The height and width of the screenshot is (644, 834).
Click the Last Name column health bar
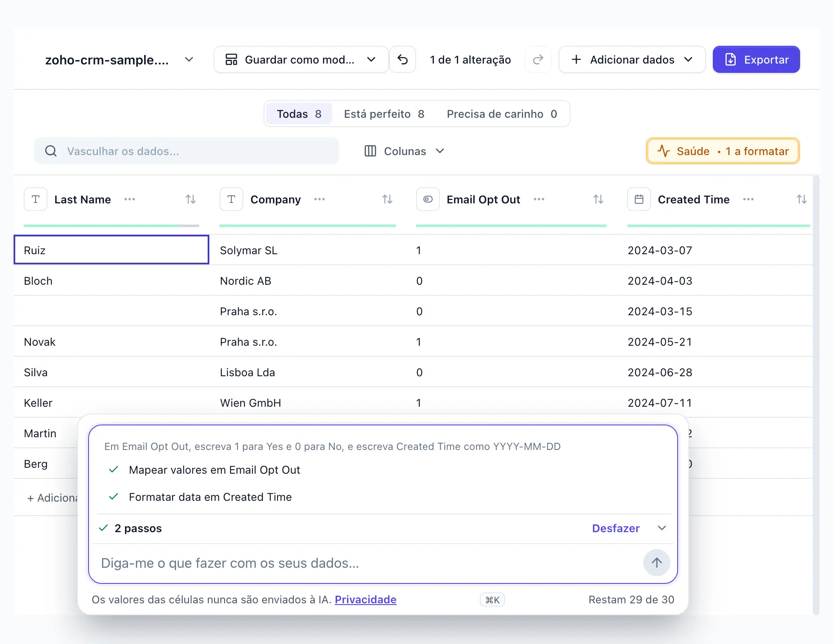coord(111,226)
